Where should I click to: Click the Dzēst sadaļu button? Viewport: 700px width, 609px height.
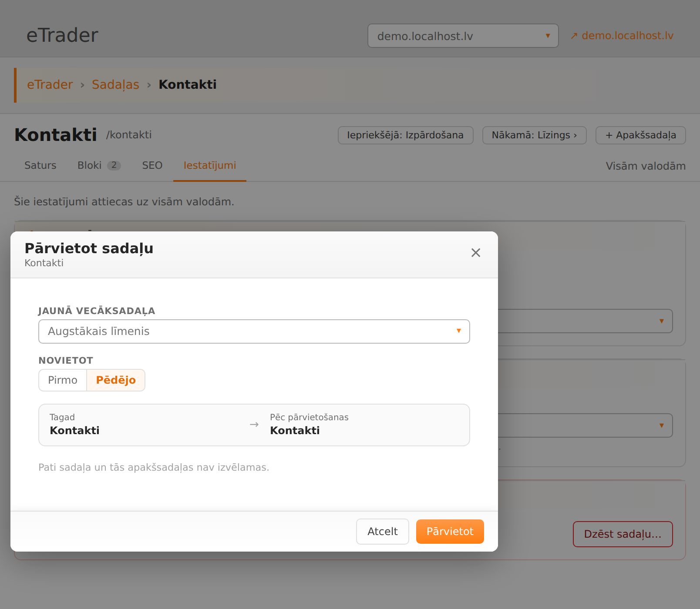click(623, 534)
